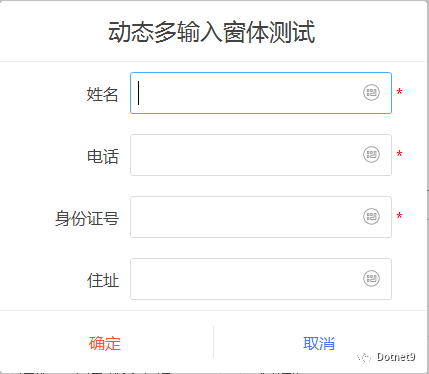Open the virtual keyboard icon in 姓名 field
The image size is (429, 374).
tap(371, 92)
